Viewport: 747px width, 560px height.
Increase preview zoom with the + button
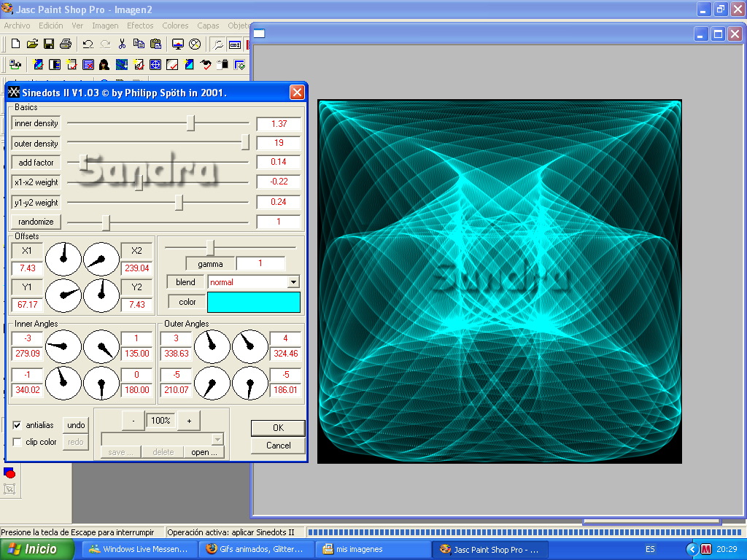click(189, 421)
